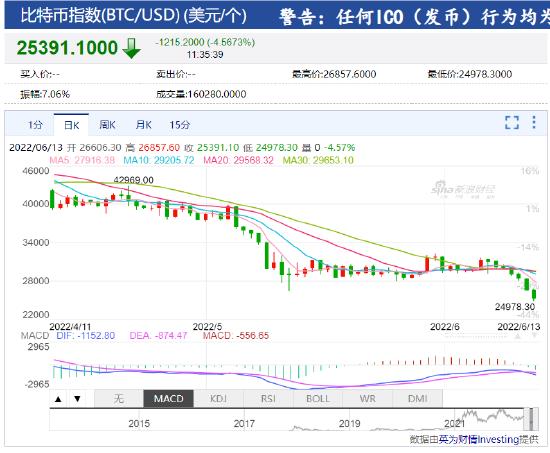Select the 无 indicator option
The height and width of the screenshot is (453, 550).
[x=119, y=399]
